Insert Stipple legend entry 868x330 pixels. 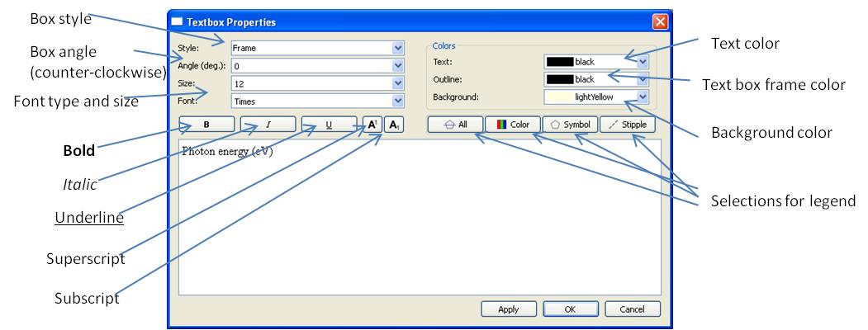pyautogui.click(x=628, y=125)
